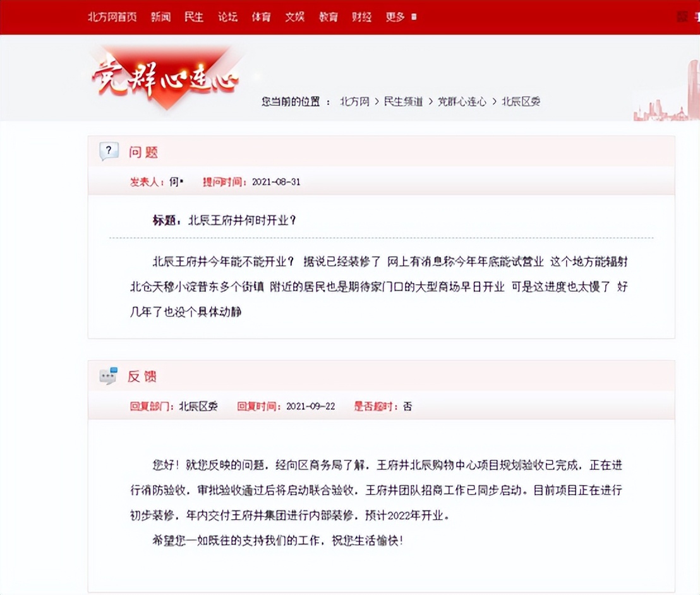Open the 论坛 section
Viewport: 700px width, 595px height.
tap(227, 17)
